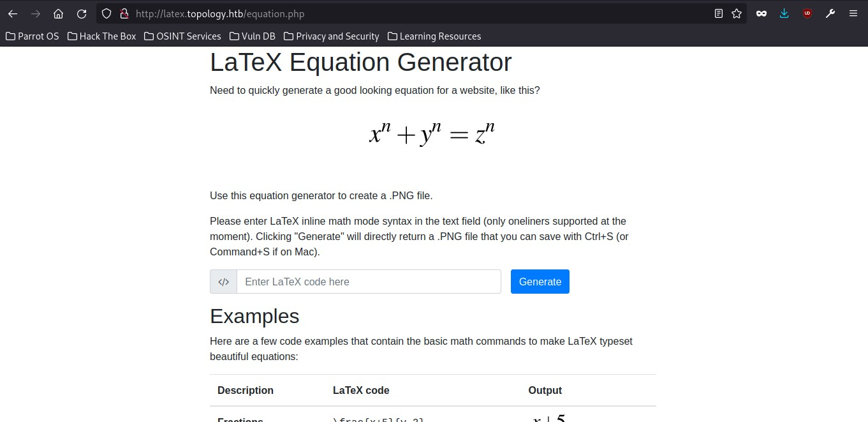Click the blue Generate button
The height and width of the screenshot is (422, 868).
coord(540,282)
